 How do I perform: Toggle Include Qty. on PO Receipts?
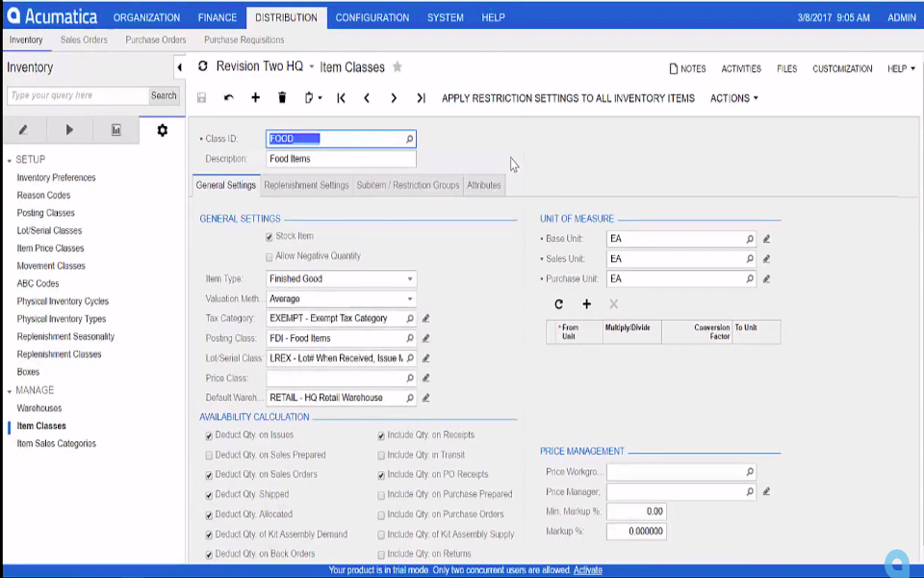(x=381, y=475)
